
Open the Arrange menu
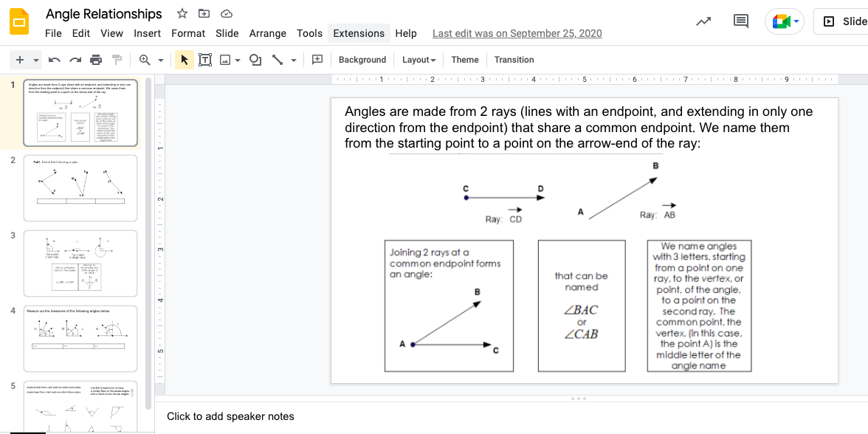tap(267, 33)
